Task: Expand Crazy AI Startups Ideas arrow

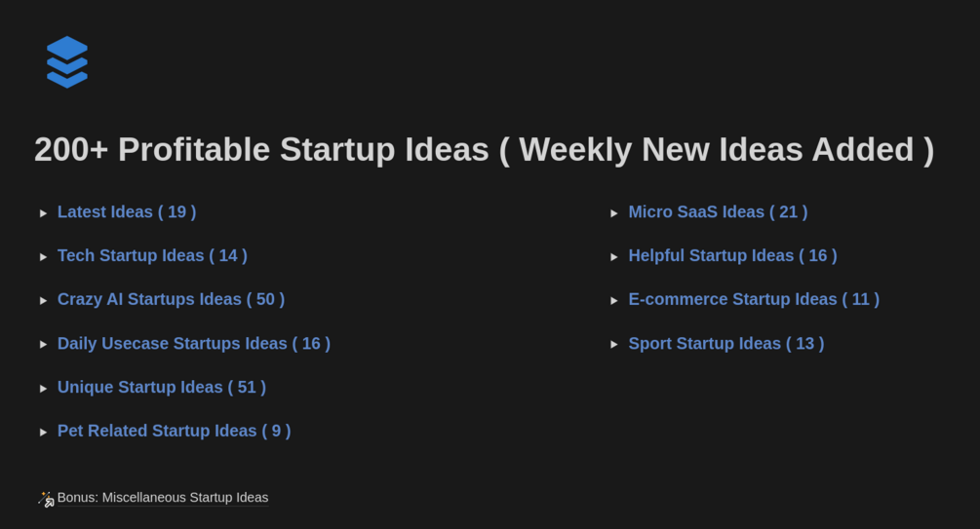Action: coord(43,301)
